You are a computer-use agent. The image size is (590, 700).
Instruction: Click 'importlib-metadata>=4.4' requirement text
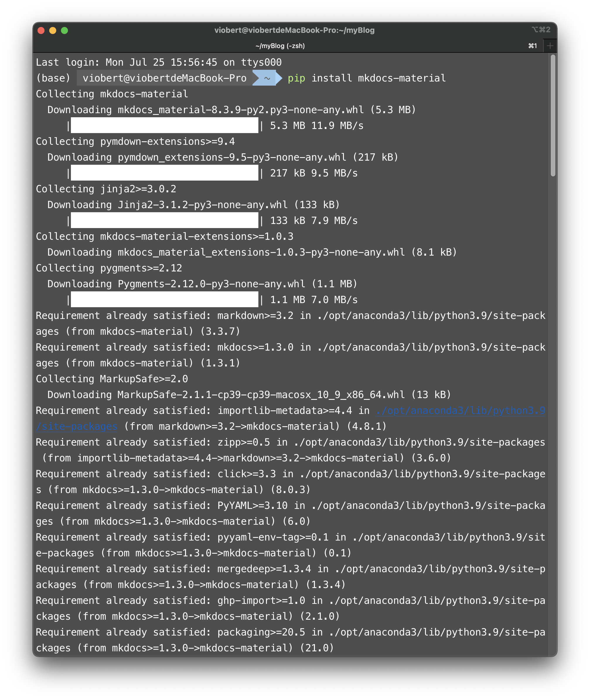coord(285,411)
